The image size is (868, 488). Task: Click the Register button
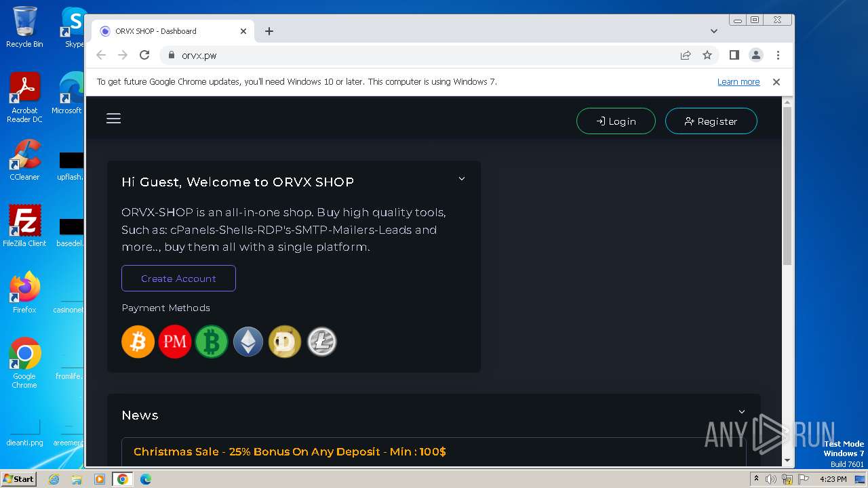[x=711, y=121]
